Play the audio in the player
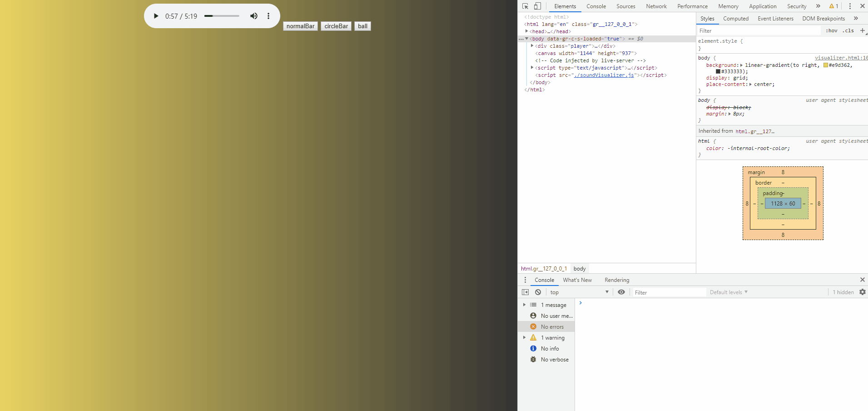Viewport: 868px width, 411px height. (x=156, y=16)
